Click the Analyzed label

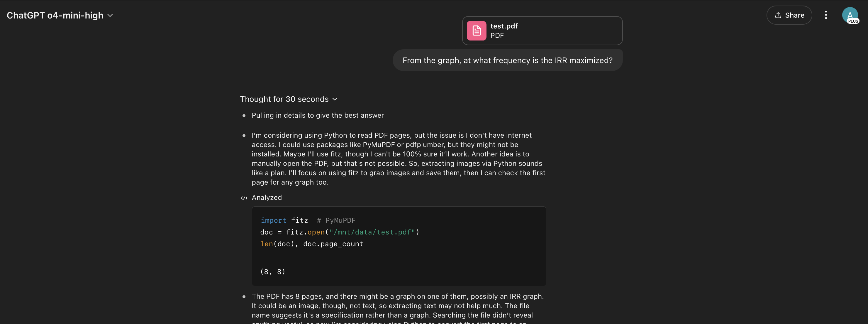(267, 198)
